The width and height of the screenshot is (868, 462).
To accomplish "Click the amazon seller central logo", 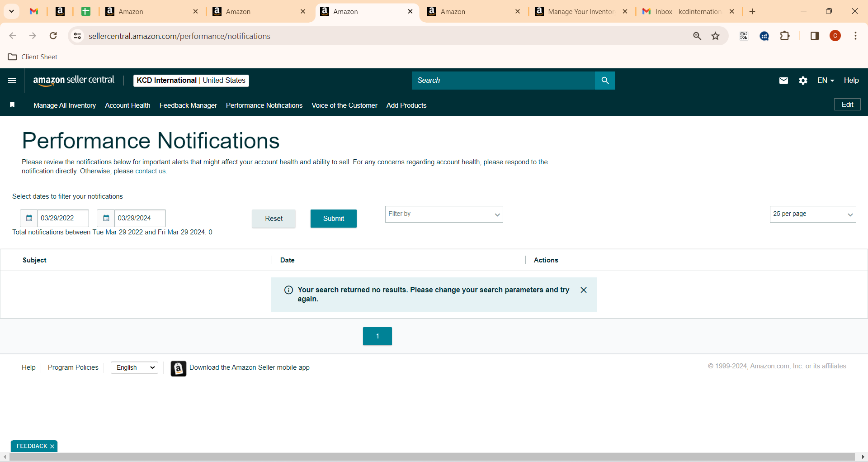I will pyautogui.click(x=74, y=81).
